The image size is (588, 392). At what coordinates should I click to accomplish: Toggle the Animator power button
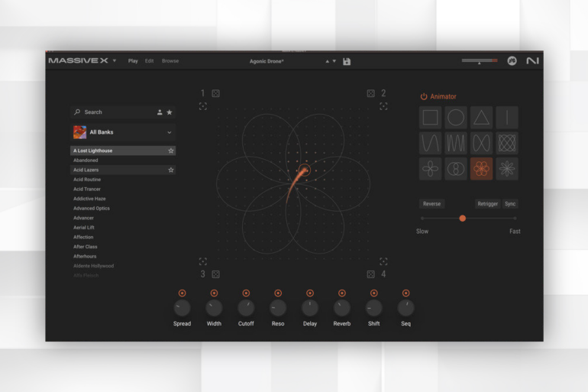[x=424, y=96]
